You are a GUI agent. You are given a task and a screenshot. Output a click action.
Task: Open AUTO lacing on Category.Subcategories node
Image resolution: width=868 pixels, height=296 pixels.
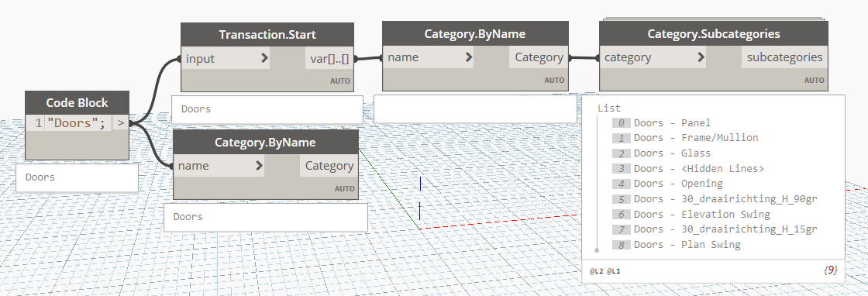[x=814, y=81]
